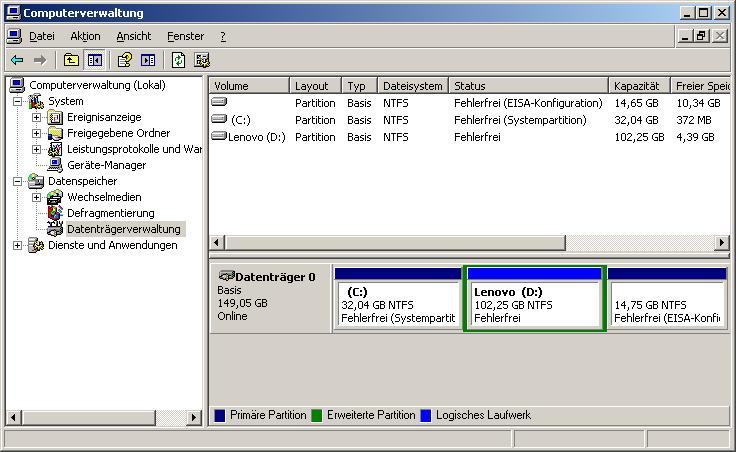Viewport: 736px width, 452px height.
Task: Click the unnamed volume drive icon in list
Action: (219, 101)
